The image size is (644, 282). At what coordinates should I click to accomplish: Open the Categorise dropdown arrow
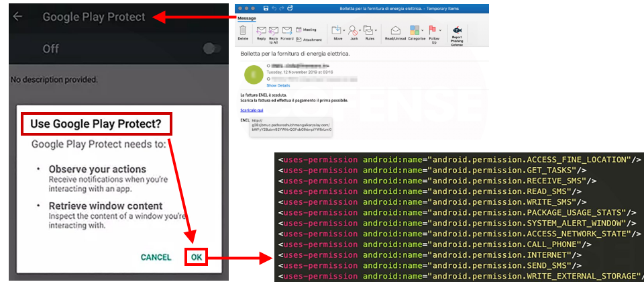pyautogui.click(x=423, y=30)
